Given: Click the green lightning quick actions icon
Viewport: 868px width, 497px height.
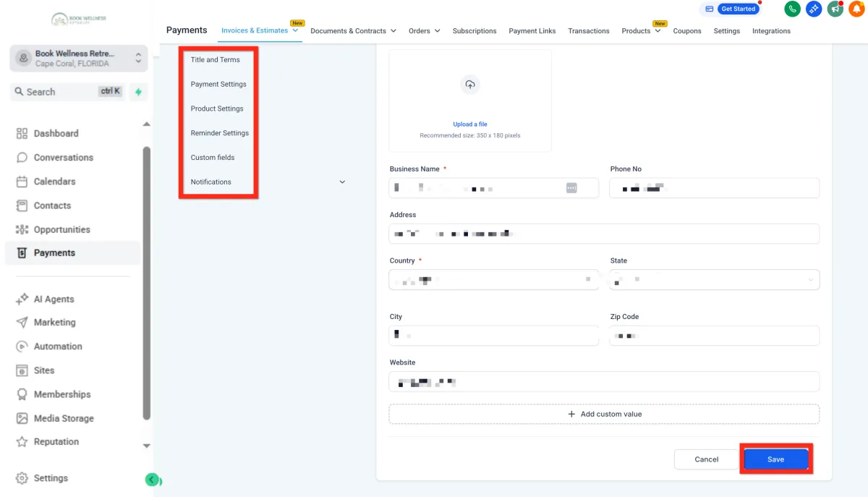Looking at the screenshot, I should click(x=138, y=92).
